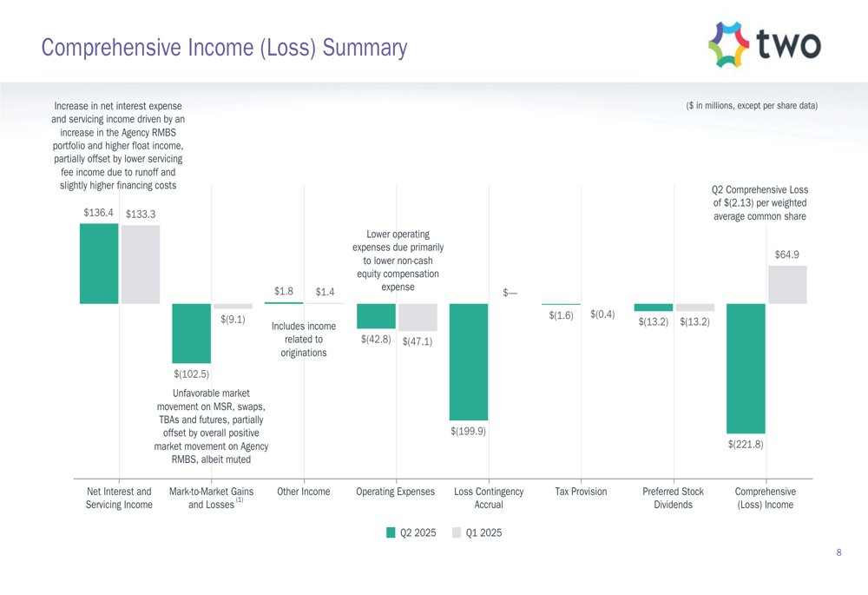
Task: Click the page number 8
Action: point(838,552)
